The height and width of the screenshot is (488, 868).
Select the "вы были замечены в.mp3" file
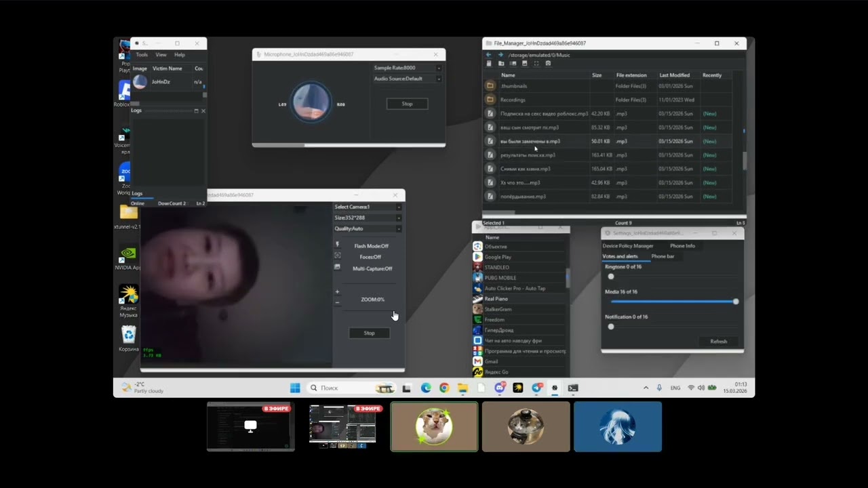tap(530, 141)
